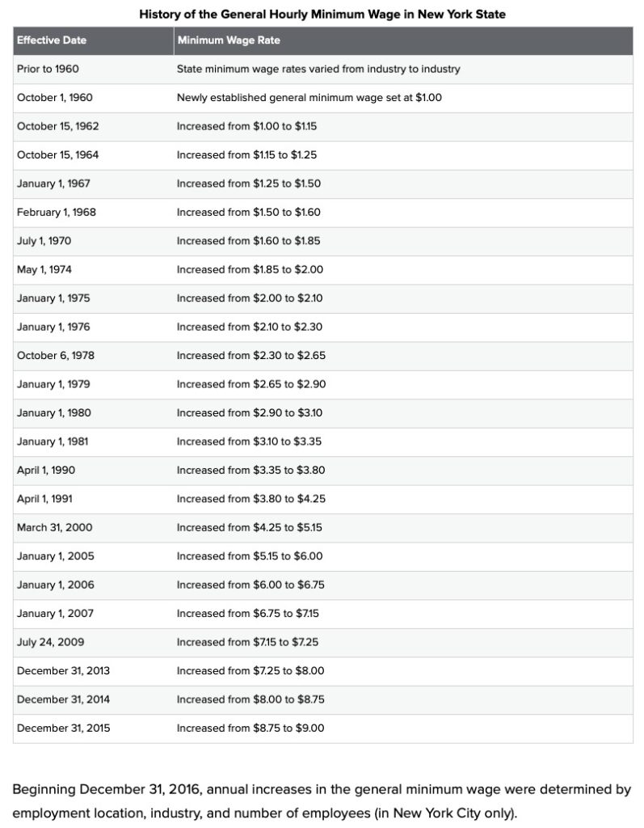Viewport: 644px width, 828px height.
Task: Click the 'Increased from $8.75 to $9.00' cell
Action: tap(250, 728)
